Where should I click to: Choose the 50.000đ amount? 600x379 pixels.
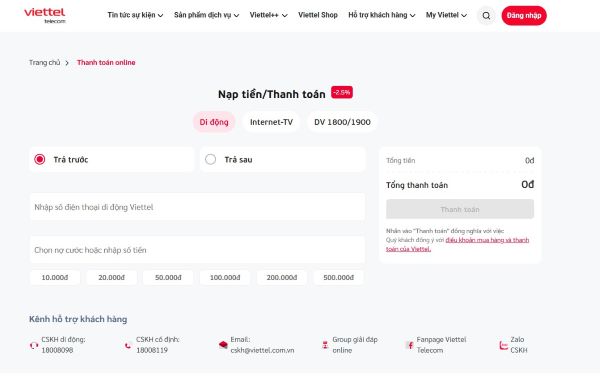point(168,278)
